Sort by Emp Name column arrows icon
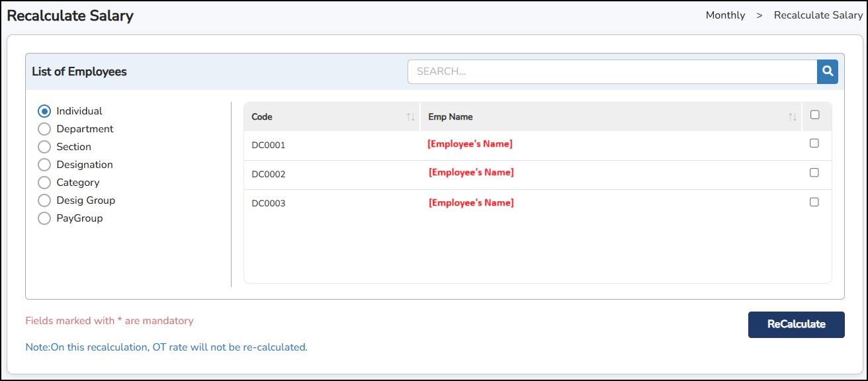 click(x=792, y=117)
